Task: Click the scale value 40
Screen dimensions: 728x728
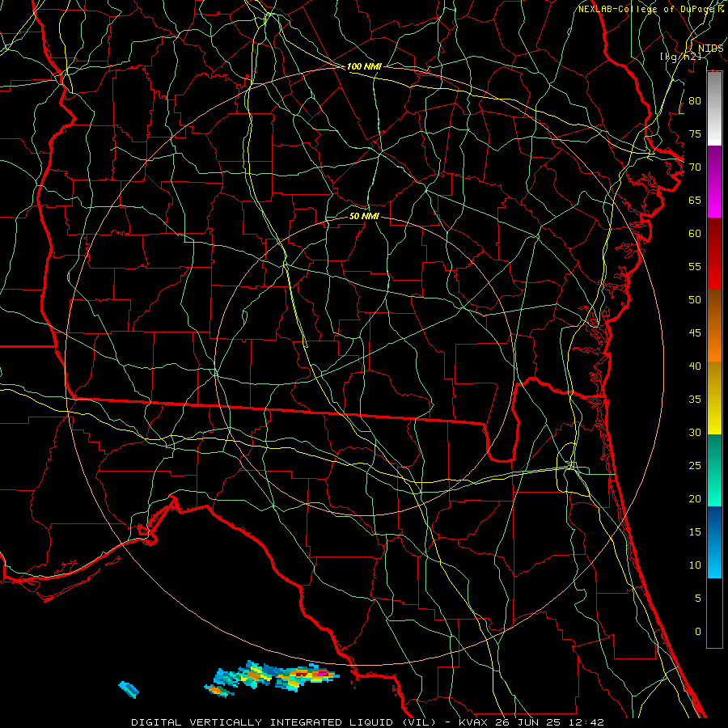Action: click(695, 366)
